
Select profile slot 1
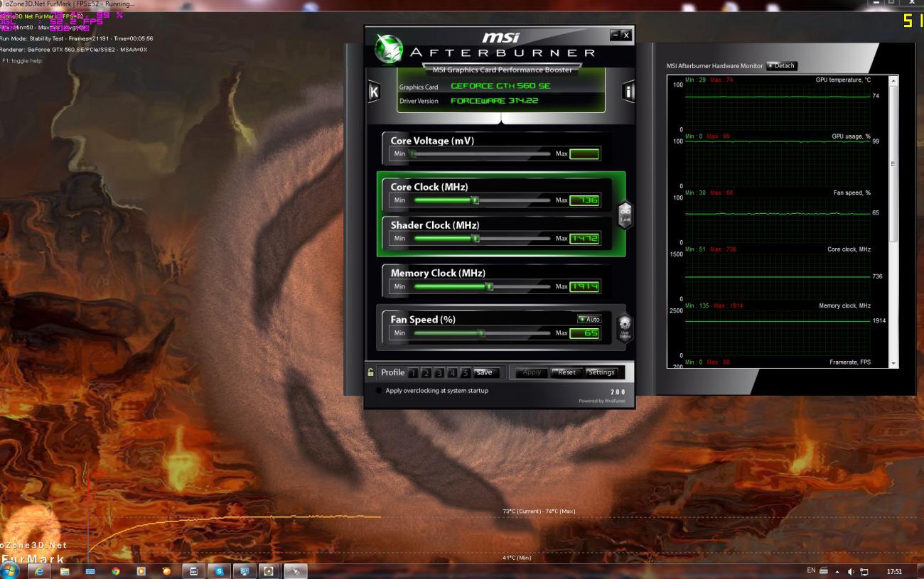tap(413, 372)
